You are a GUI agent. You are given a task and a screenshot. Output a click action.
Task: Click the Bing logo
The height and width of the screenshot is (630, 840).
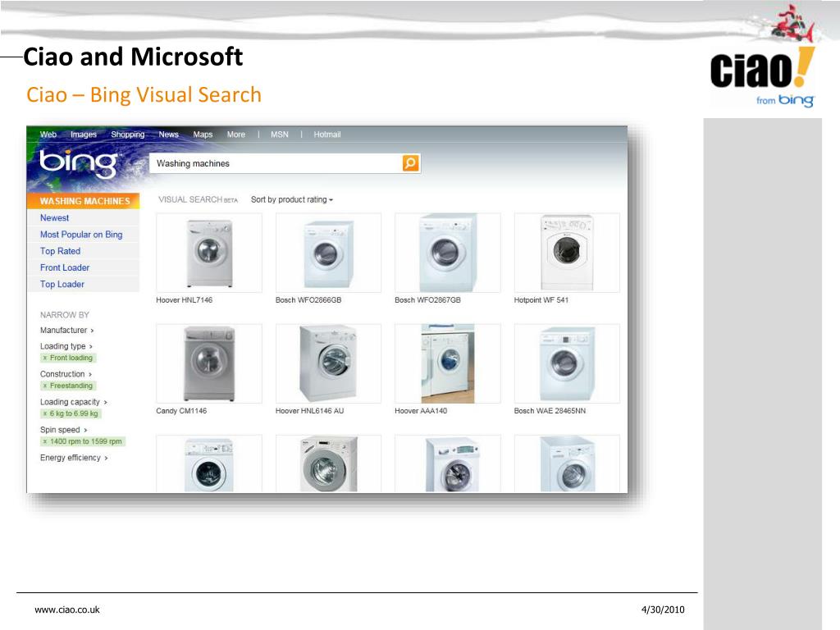tap(80, 163)
